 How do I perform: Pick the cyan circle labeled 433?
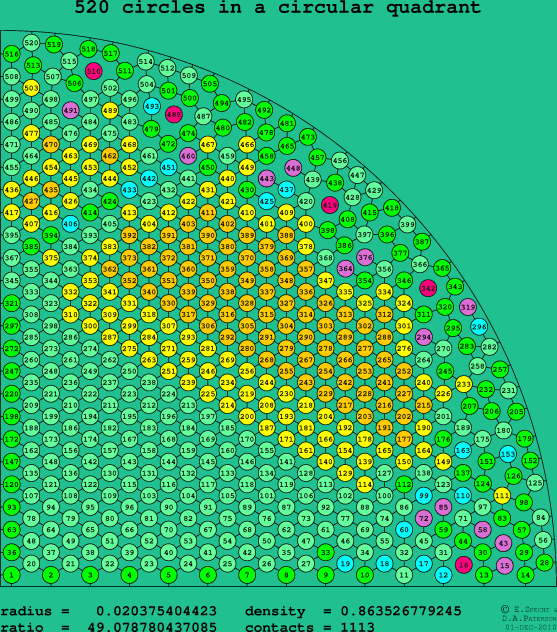(129, 189)
